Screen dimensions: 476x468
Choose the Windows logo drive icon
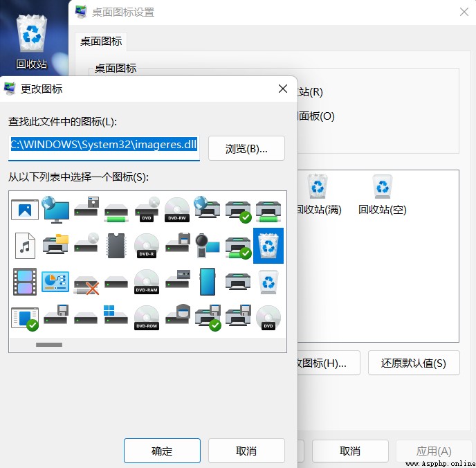[116, 315]
